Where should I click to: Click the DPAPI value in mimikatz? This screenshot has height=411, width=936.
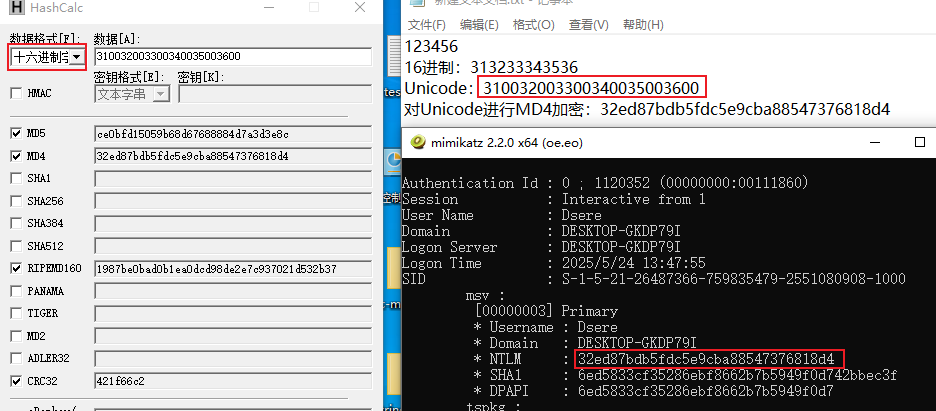pyautogui.click(x=706, y=391)
